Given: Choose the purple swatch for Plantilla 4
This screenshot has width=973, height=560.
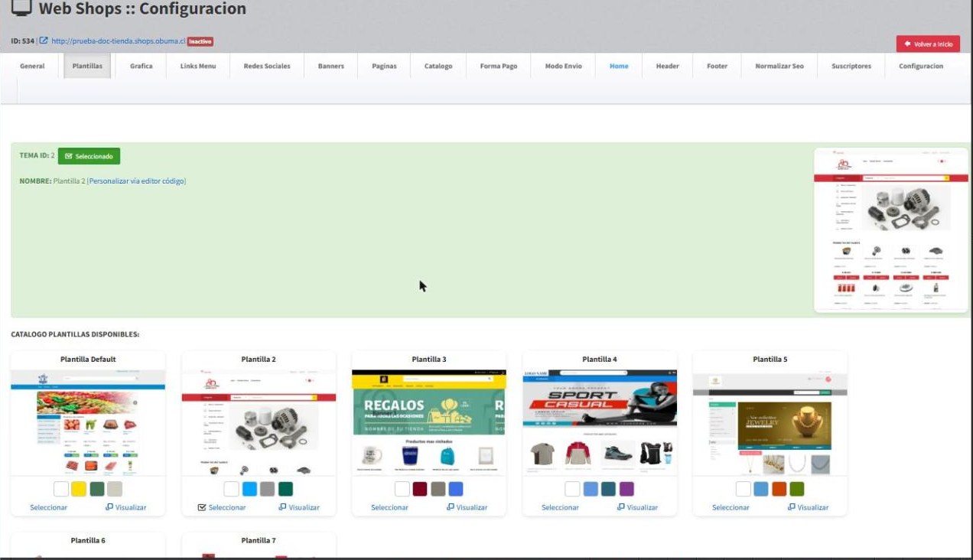Looking at the screenshot, I should (x=626, y=489).
